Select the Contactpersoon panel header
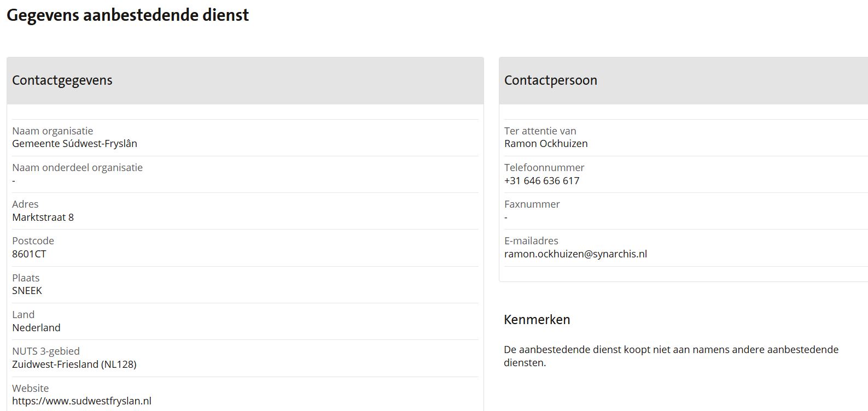The width and height of the screenshot is (868, 411). [x=683, y=80]
